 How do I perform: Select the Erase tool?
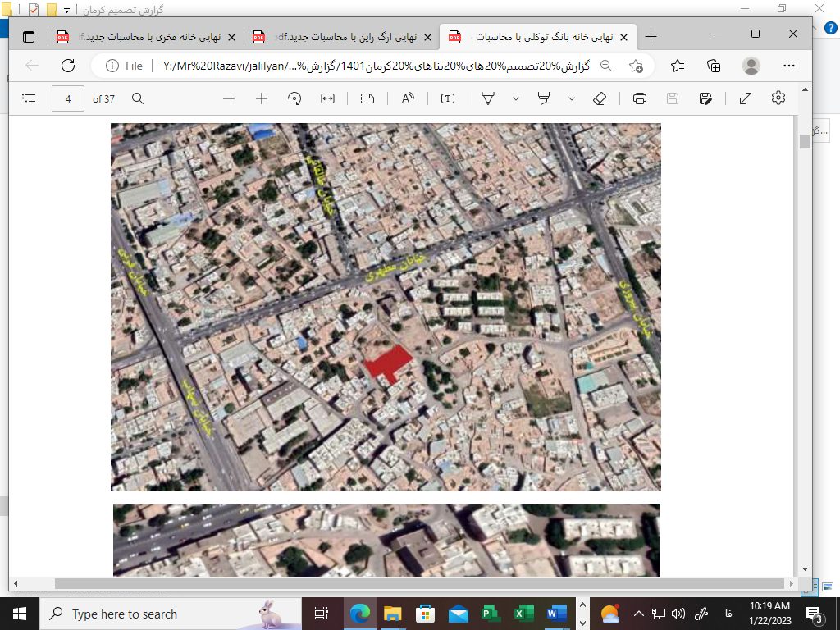[600, 98]
